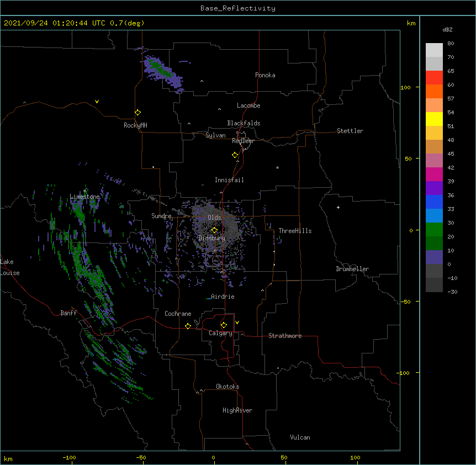Click the Ponoka city label

point(265,75)
